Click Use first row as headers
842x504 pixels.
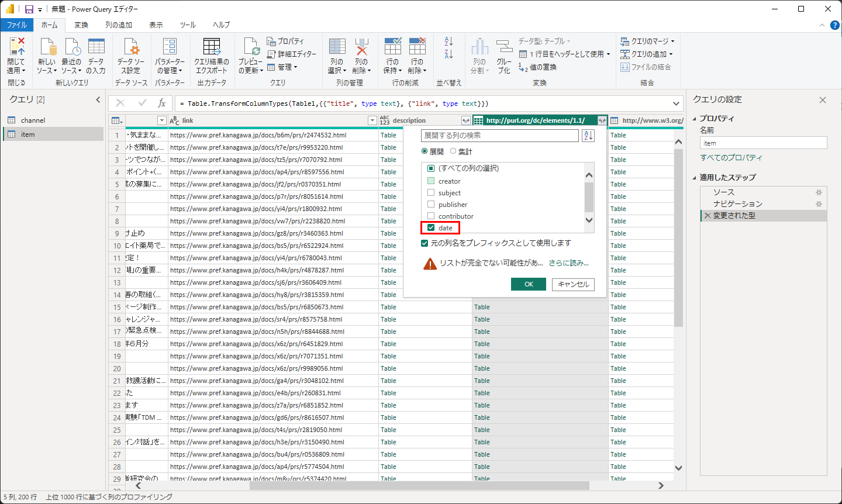coord(564,54)
